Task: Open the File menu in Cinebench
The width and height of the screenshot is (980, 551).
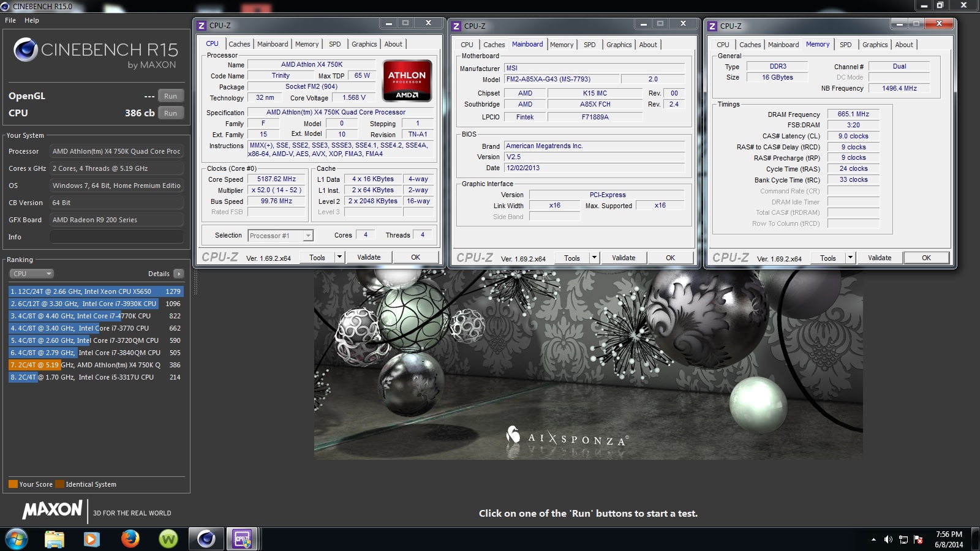Action: tap(10, 20)
